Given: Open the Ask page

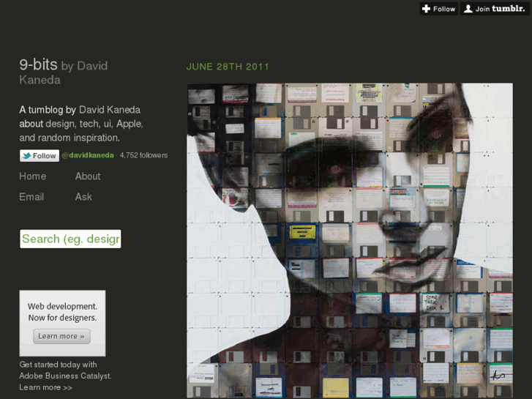Looking at the screenshot, I should (x=83, y=197).
